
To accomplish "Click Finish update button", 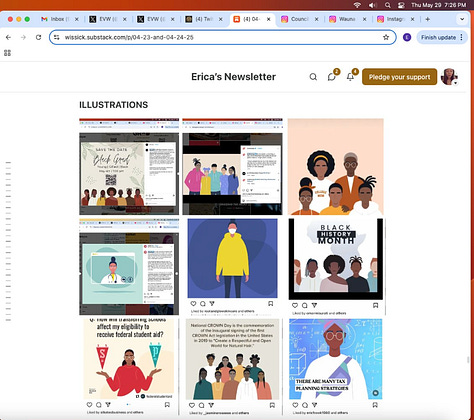I will pos(438,37).
